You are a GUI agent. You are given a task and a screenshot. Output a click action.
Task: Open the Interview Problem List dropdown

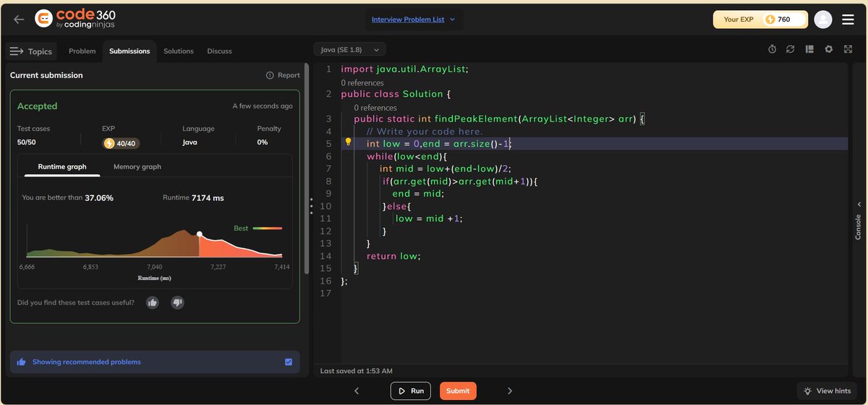coord(414,20)
